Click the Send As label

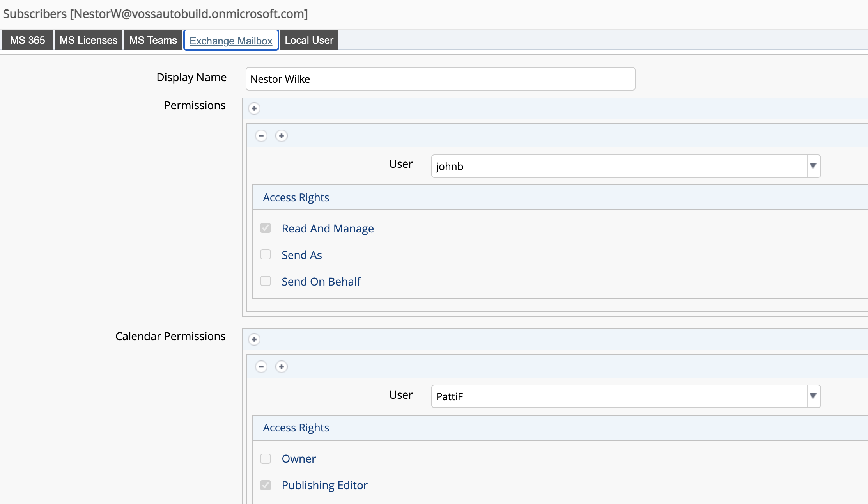302,255
